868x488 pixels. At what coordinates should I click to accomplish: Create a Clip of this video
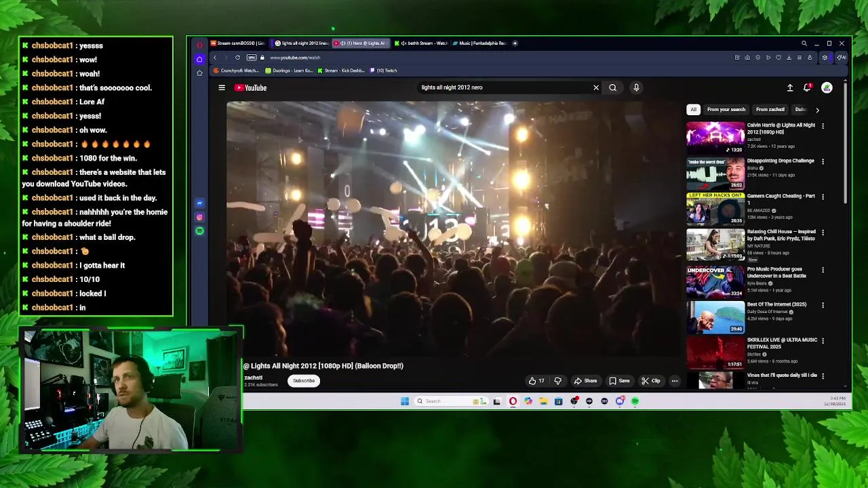click(651, 381)
